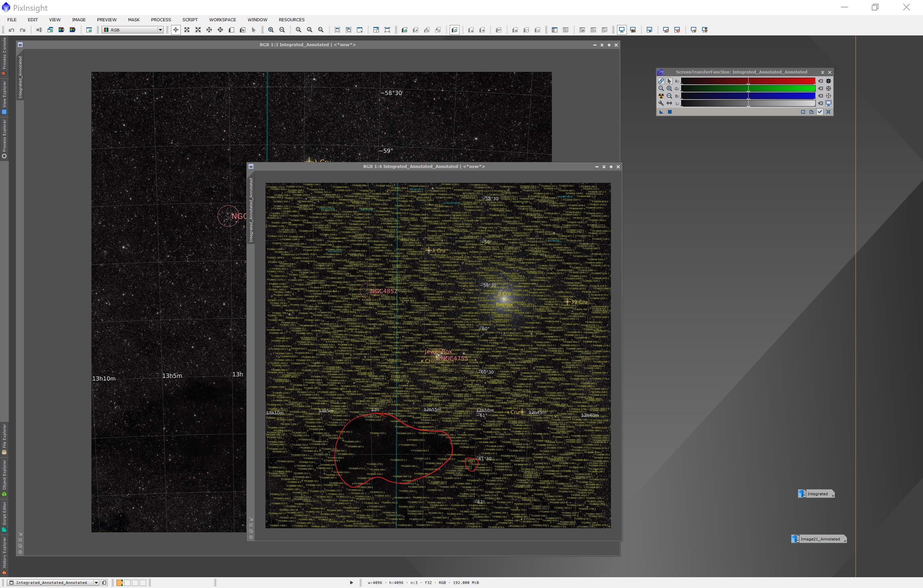
Task: Open the View Explorer side tab
Action: 4,97
